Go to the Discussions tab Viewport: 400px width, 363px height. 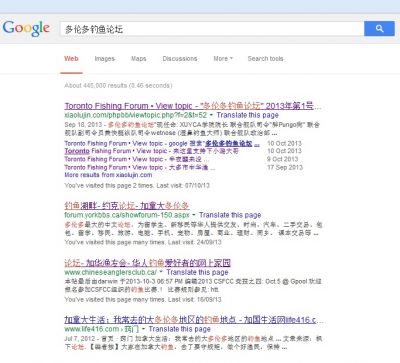(180, 59)
